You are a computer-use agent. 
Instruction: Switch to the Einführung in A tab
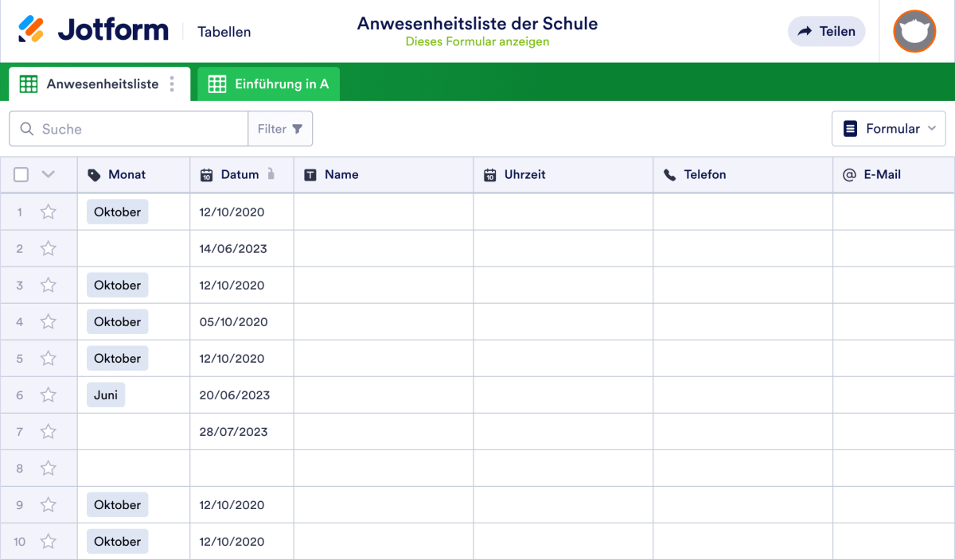pyautogui.click(x=269, y=83)
